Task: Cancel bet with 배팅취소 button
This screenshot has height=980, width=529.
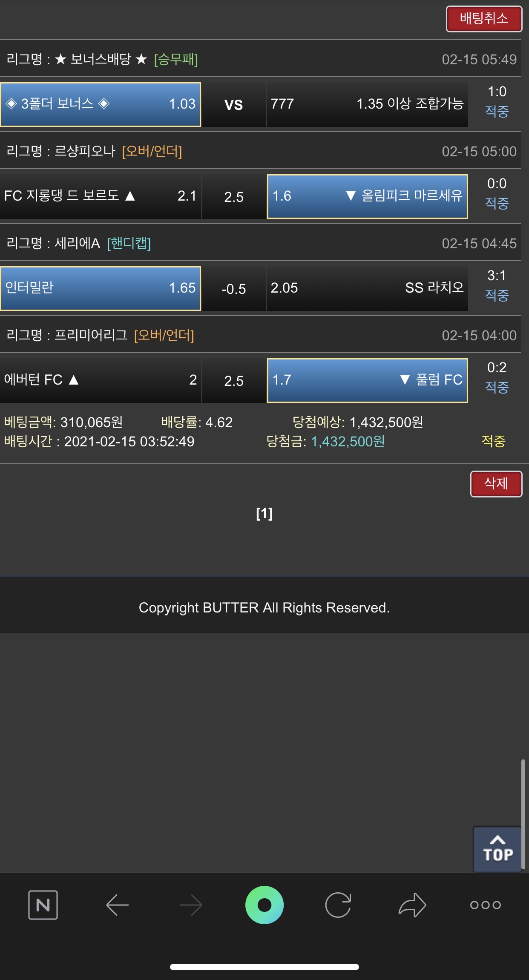Action: click(484, 19)
